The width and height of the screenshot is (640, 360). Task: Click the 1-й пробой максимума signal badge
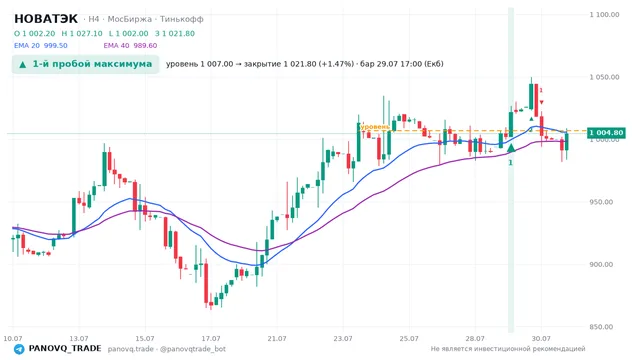(85, 64)
